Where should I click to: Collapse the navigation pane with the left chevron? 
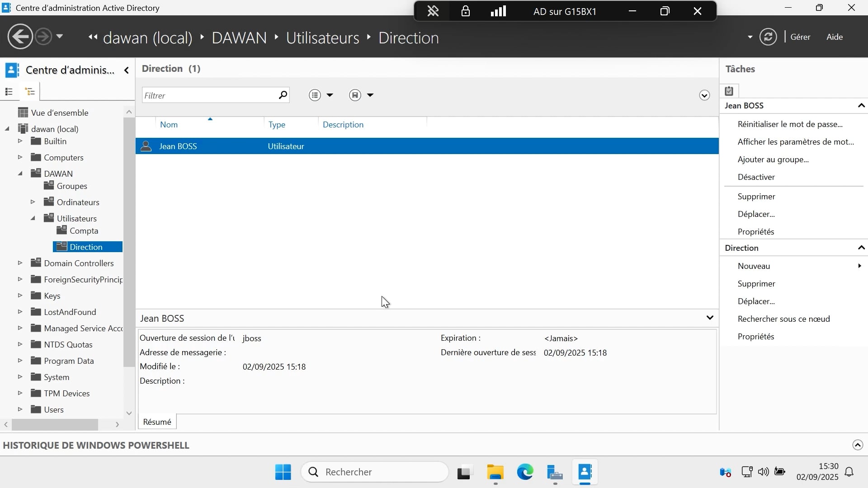click(127, 70)
